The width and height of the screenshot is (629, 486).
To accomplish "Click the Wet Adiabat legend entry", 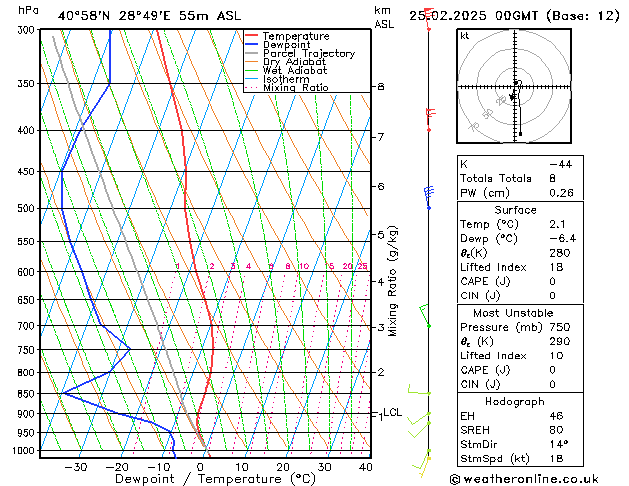I will coord(295,71).
